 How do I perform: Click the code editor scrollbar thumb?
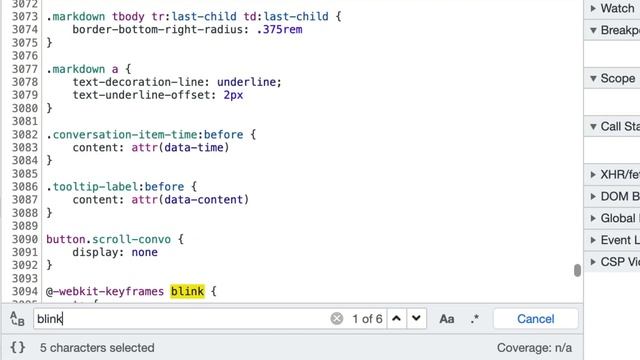[577, 270]
